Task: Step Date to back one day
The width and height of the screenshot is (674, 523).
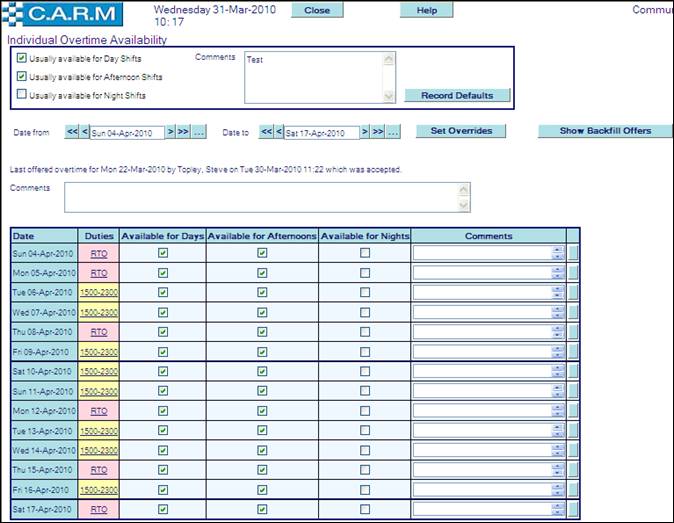Action: tap(279, 132)
